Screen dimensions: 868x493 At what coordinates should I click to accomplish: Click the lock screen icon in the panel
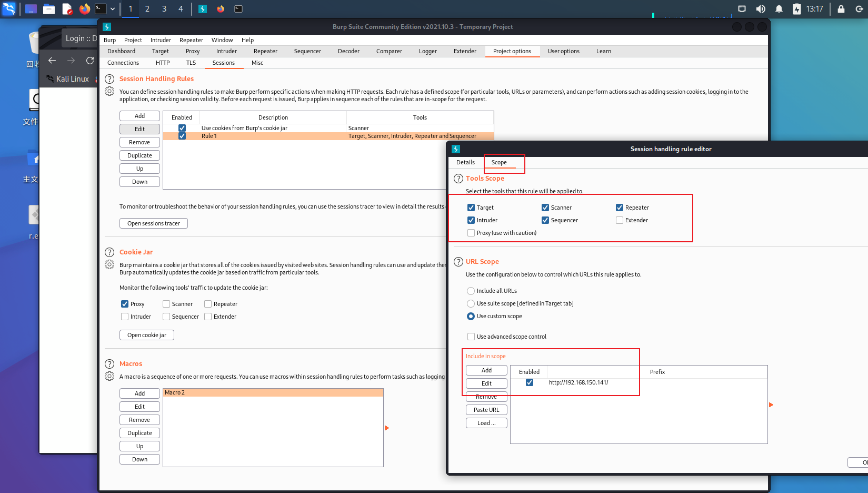pos(841,9)
